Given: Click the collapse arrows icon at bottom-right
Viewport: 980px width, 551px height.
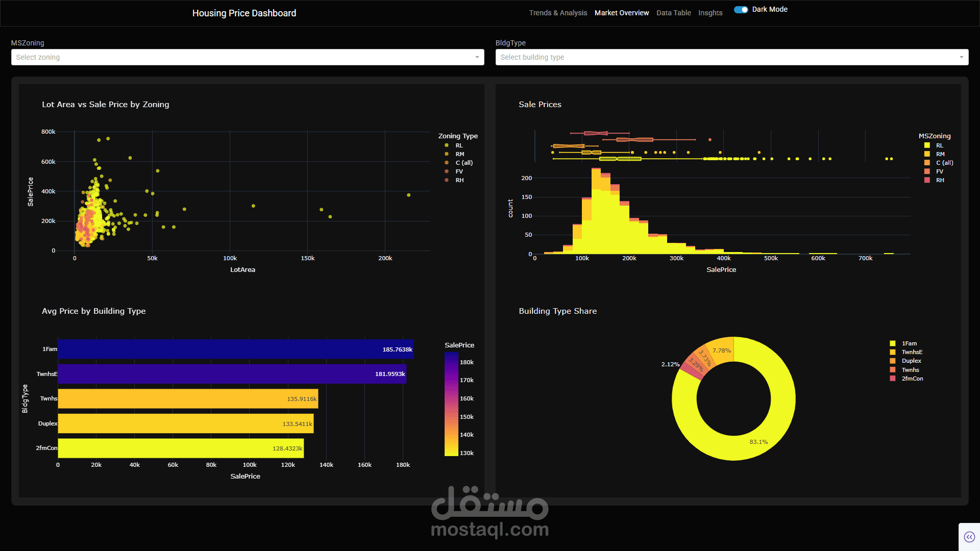Looking at the screenshot, I should pyautogui.click(x=969, y=537).
